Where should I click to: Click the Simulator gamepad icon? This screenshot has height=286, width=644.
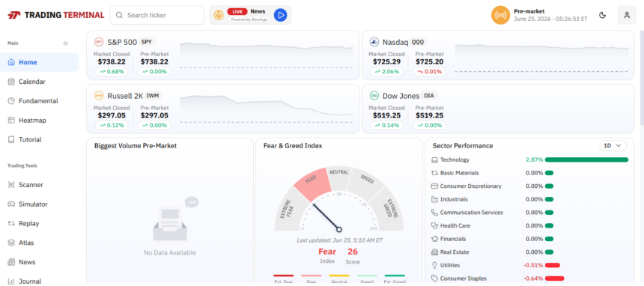click(11, 204)
